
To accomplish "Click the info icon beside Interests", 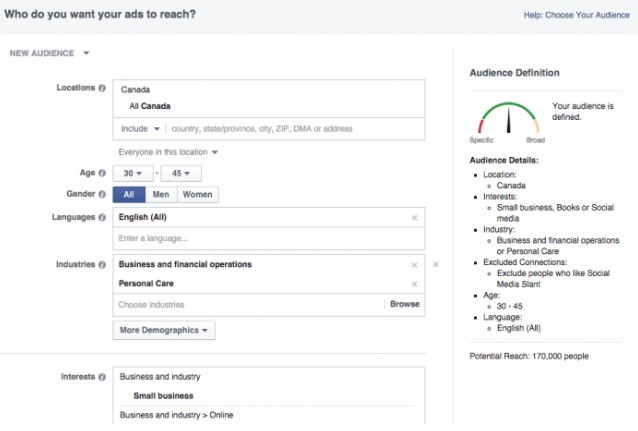I will [102, 377].
